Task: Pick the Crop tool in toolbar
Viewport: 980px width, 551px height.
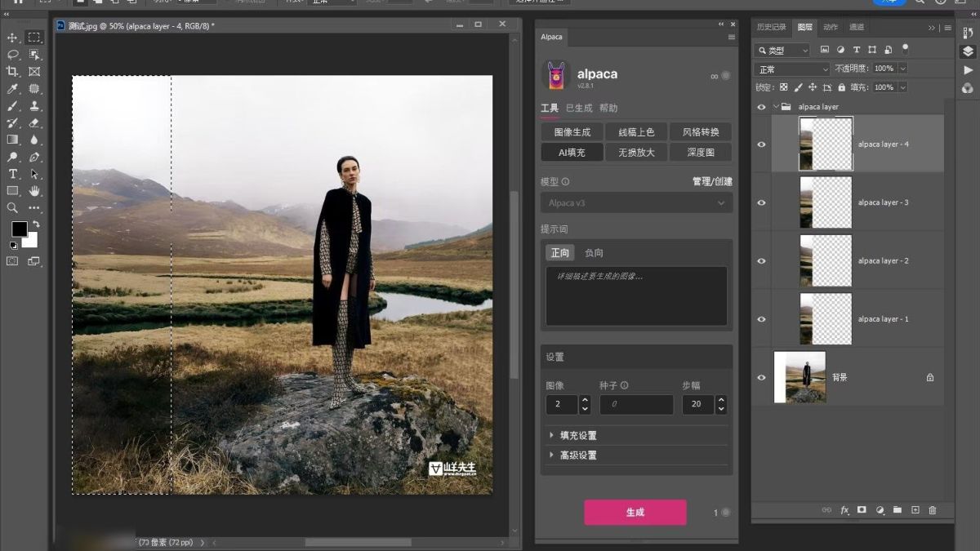Action: pyautogui.click(x=12, y=72)
